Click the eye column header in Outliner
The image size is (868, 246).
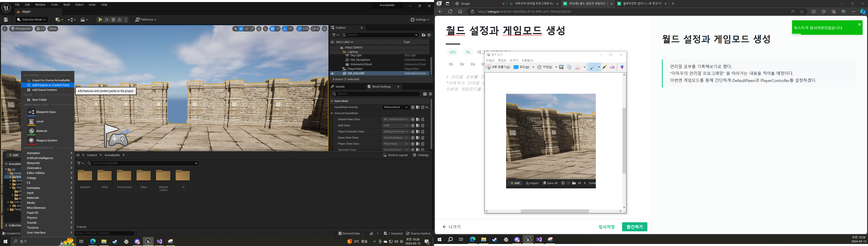coord(332,42)
